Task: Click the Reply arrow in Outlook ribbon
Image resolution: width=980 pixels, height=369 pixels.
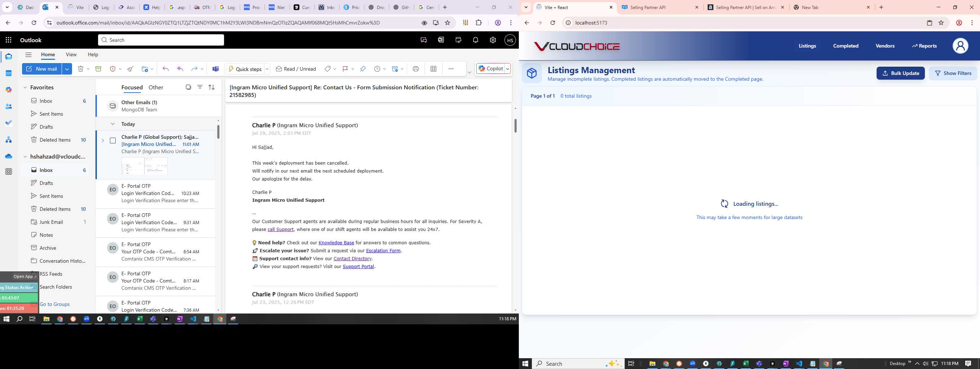Action: [x=165, y=69]
